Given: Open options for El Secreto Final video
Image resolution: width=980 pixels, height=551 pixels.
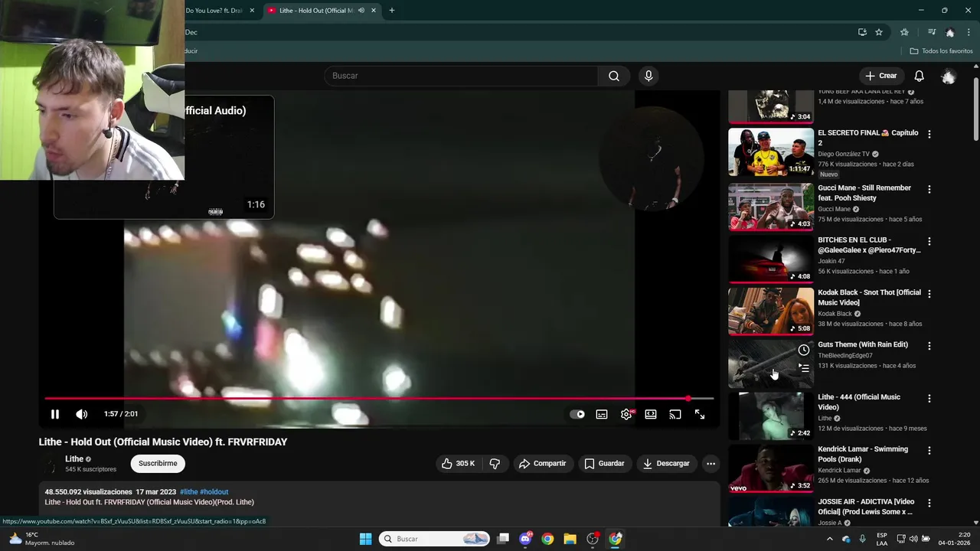Looking at the screenshot, I should [929, 134].
